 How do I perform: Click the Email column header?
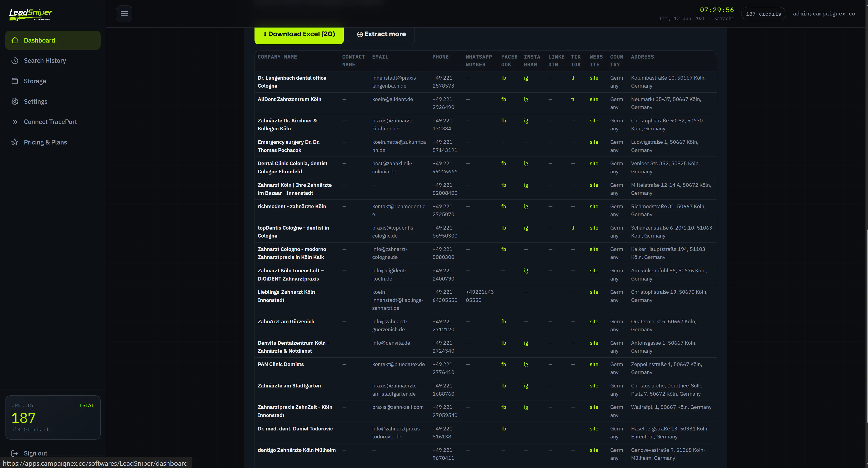(380, 57)
